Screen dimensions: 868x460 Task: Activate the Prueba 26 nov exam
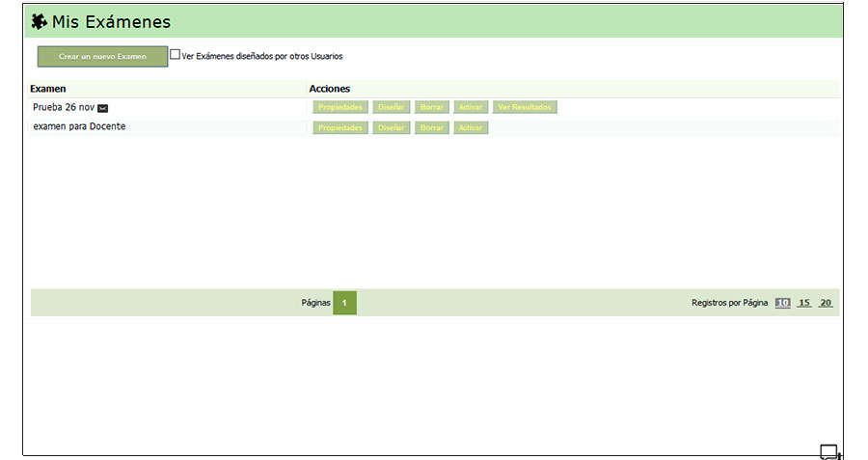(471, 107)
